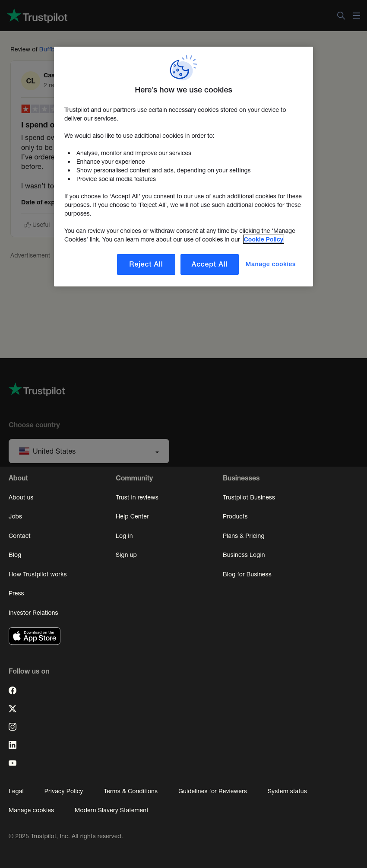Open Trust in reviews link
The width and height of the screenshot is (367, 868).
click(137, 497)
